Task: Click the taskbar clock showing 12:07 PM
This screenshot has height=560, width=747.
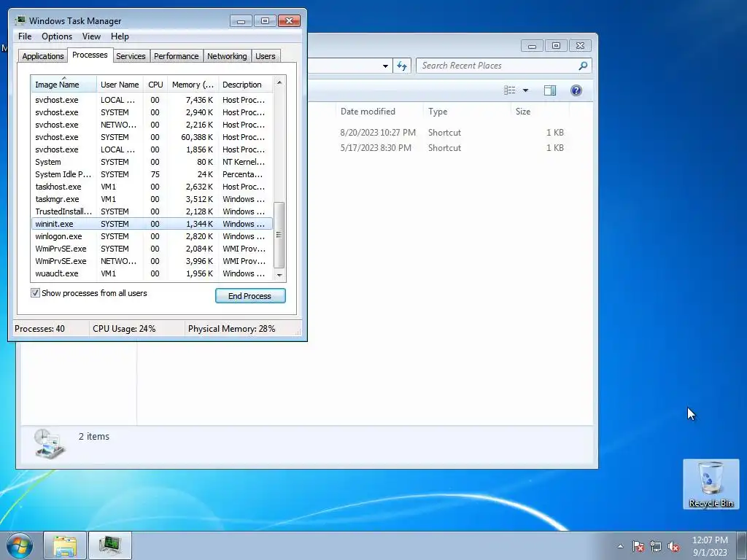Action: click(x=710, y=545)
